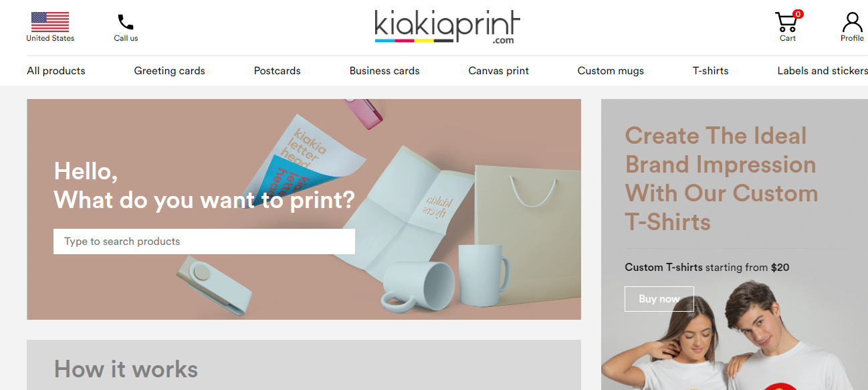Click the T-shirt models photo
The height and width of the screenshot is (390, 868).
[734, 334]
